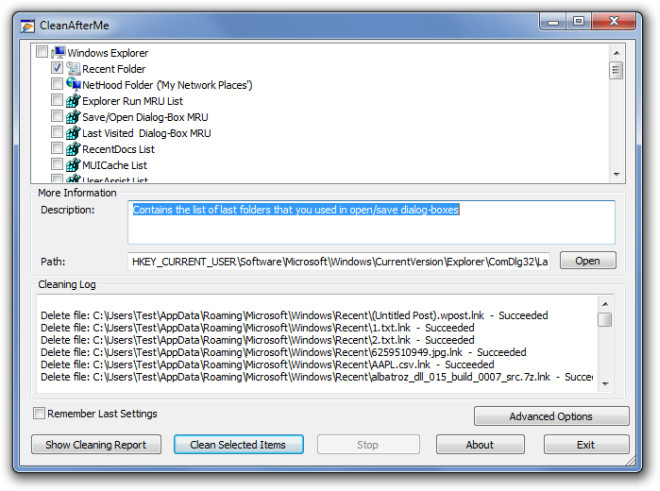Click the RecentDocs List registry icon
This screenshot has width=660, height=491.
click(x=73, y=149)
